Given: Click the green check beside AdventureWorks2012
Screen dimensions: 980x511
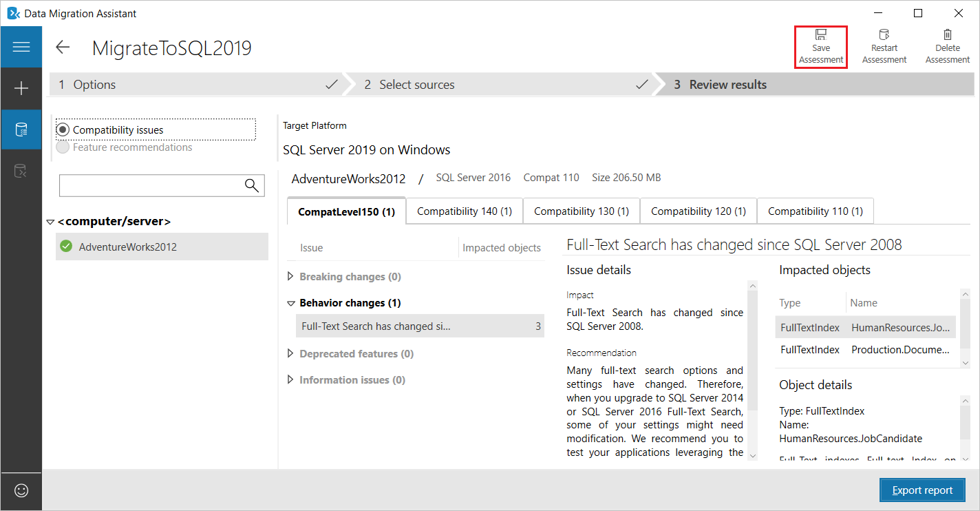Looking at the screenshot, I should pos(66,246).
